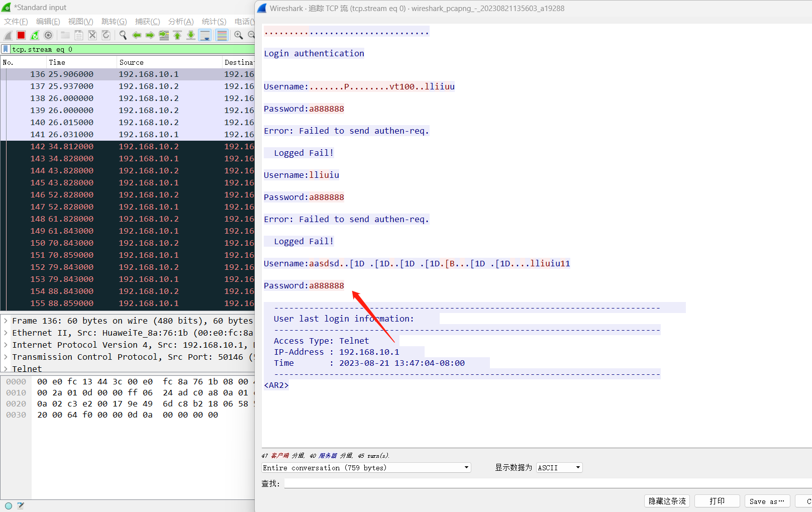Toggle packet list colorization
Image resolution: width=812 pixels, height=512 pixels.
click(x=222, y=35)
